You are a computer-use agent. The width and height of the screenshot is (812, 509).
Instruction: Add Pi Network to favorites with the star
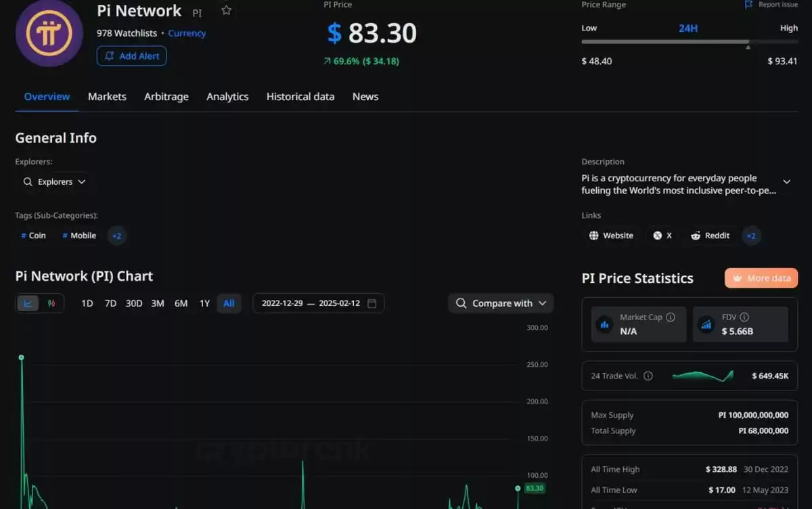(227, 11)
